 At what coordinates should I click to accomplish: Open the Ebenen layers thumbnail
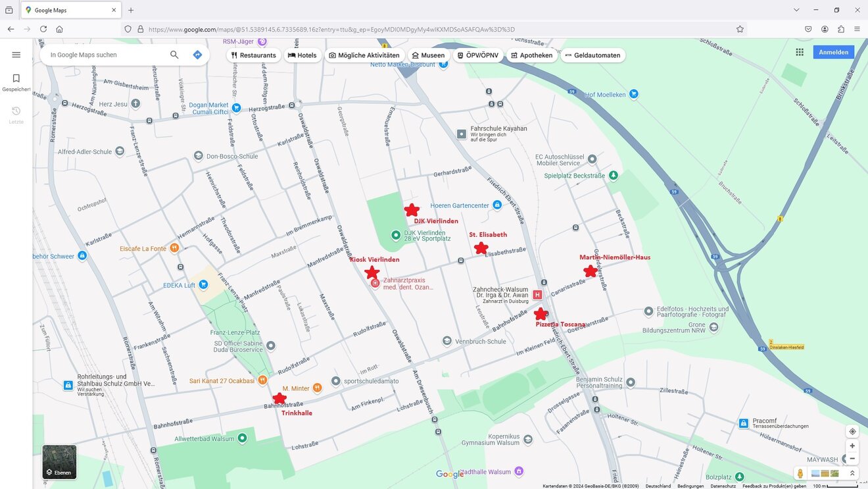click(60, 462)
